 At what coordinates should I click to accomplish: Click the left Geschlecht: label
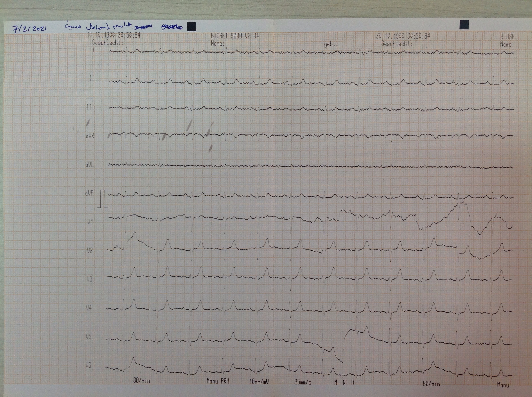point(108,43)
